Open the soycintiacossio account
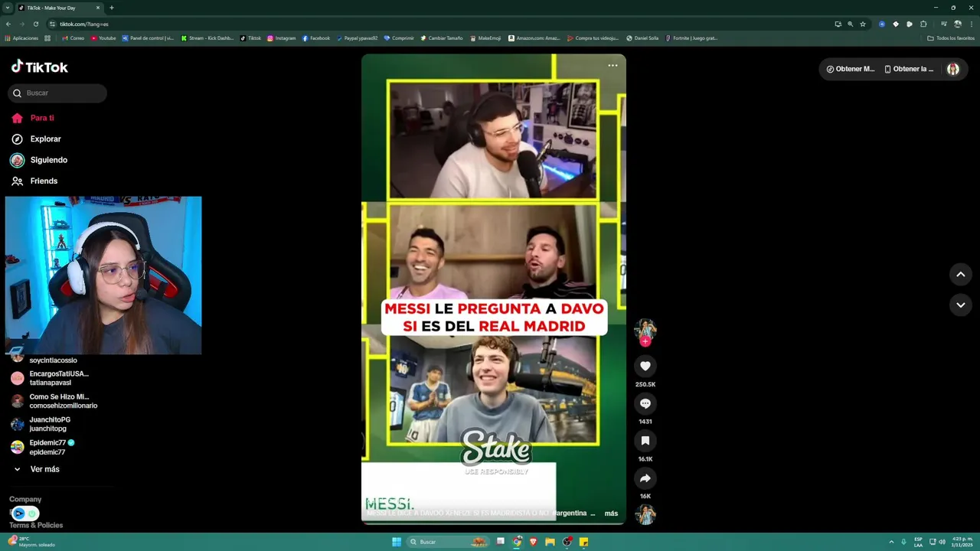 [44, 359]
